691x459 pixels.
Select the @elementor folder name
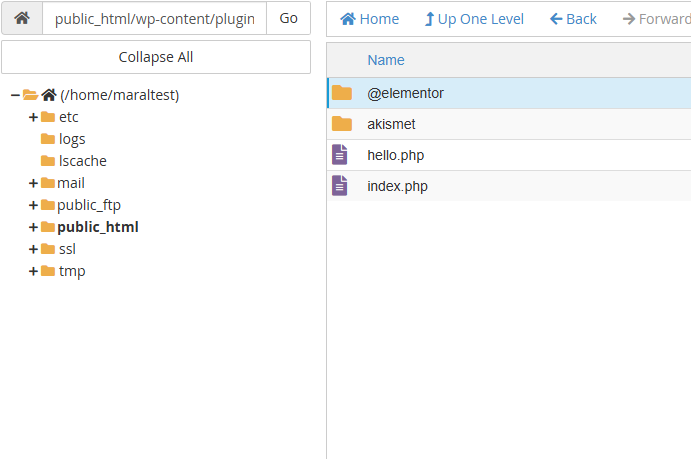[405, 93]
